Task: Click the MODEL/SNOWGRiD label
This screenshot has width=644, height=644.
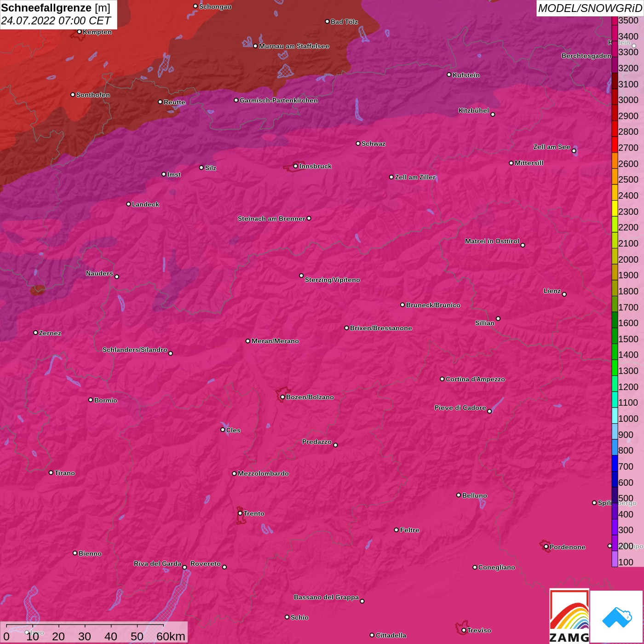Action: point(590,8)
